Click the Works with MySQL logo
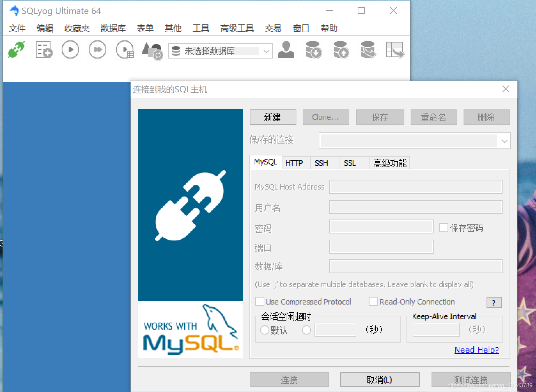The height and width of the screenshot is (392, 536). (x=191, y=330)
